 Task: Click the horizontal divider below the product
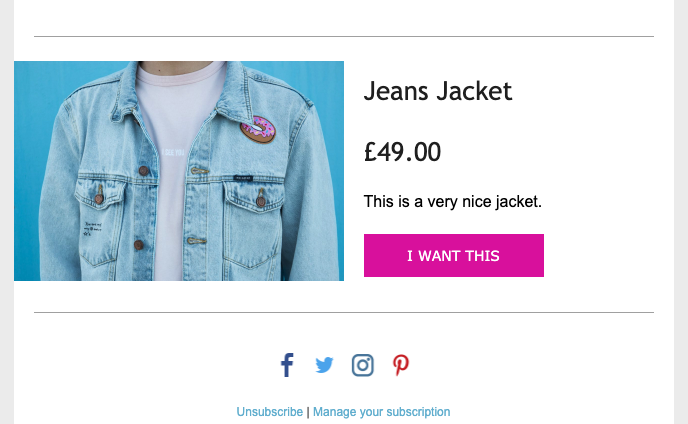pos(344,313)
